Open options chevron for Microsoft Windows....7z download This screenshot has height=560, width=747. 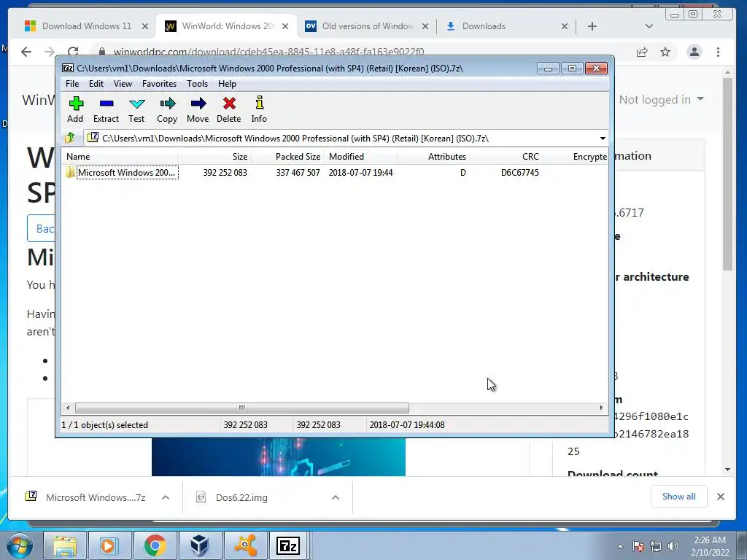coord(166,497)
